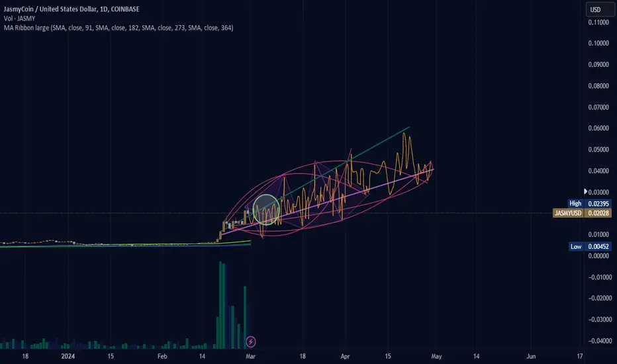Click the lightning bolt event icon
617x364 pixels.
point(251,341)
